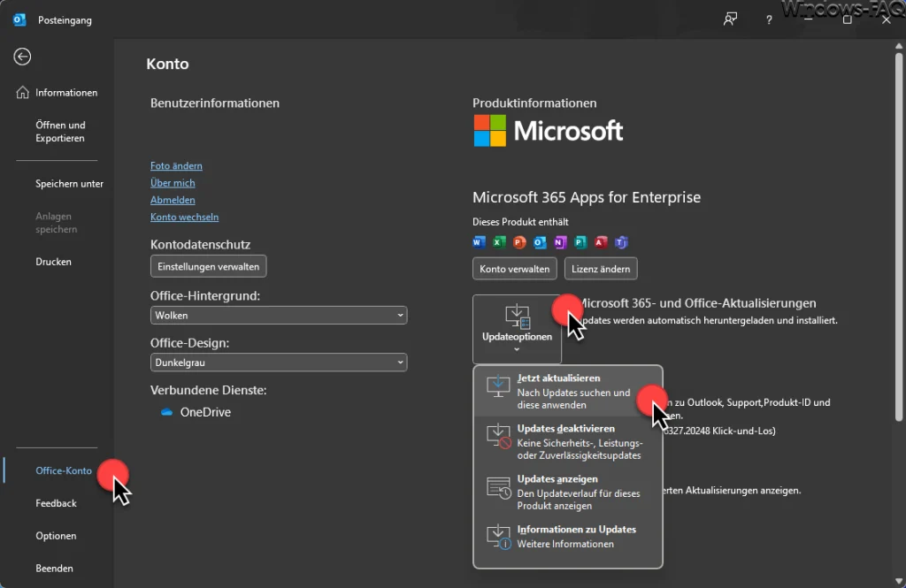
Task: Click the PowerPoint app icon
Action: (519, 242)
